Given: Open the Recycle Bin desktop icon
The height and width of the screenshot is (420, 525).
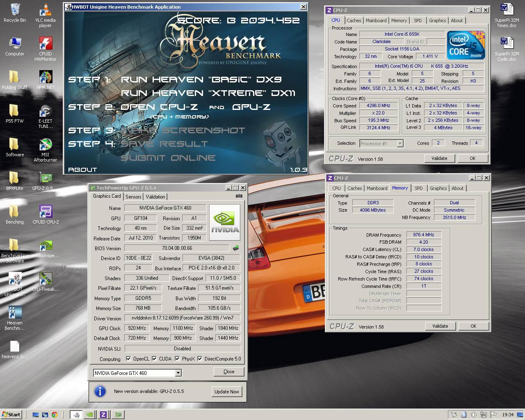Looking at the screenshot, I should pyautogui.click(x=15, y=13).
